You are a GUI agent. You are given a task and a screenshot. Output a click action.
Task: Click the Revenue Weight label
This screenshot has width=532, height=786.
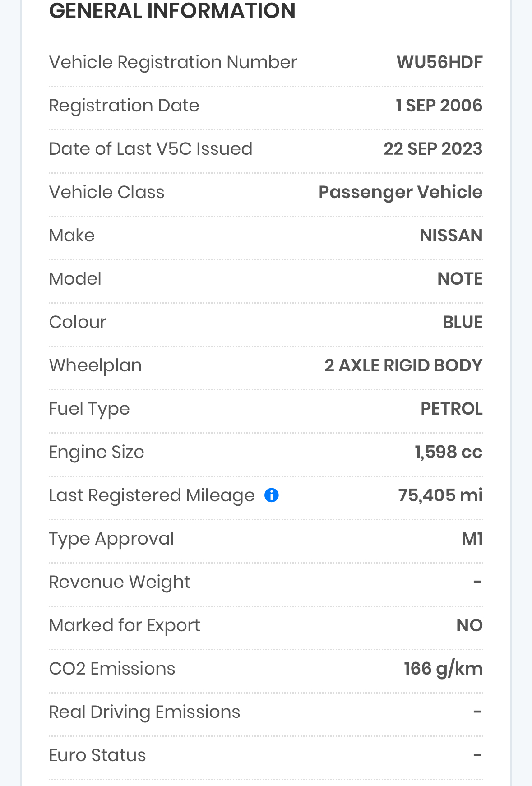coord(120,582)
